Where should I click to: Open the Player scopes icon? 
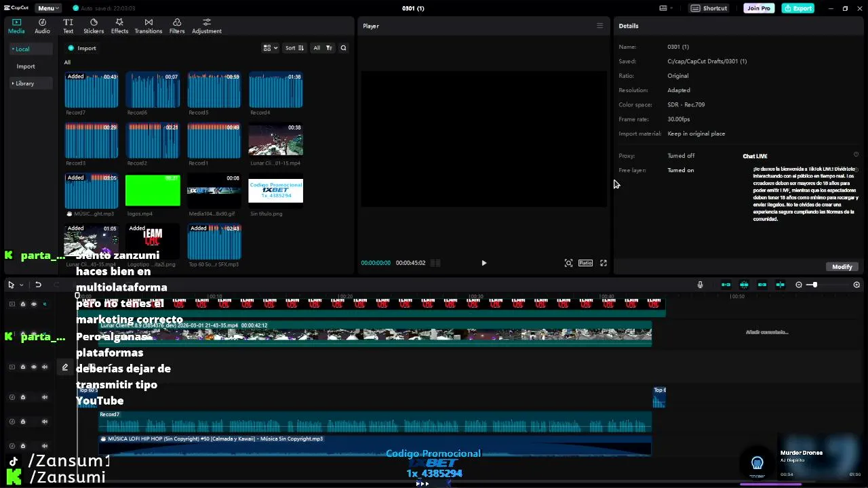tap(568, 263)
